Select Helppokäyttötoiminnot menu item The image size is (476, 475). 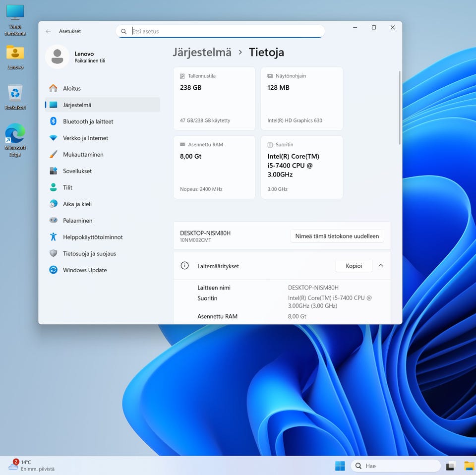coord(102,237)
